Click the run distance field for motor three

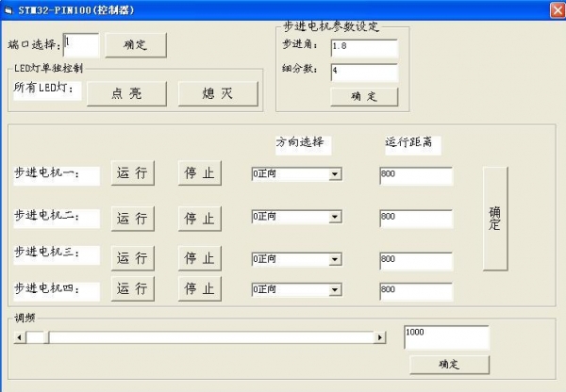(415, 258)
